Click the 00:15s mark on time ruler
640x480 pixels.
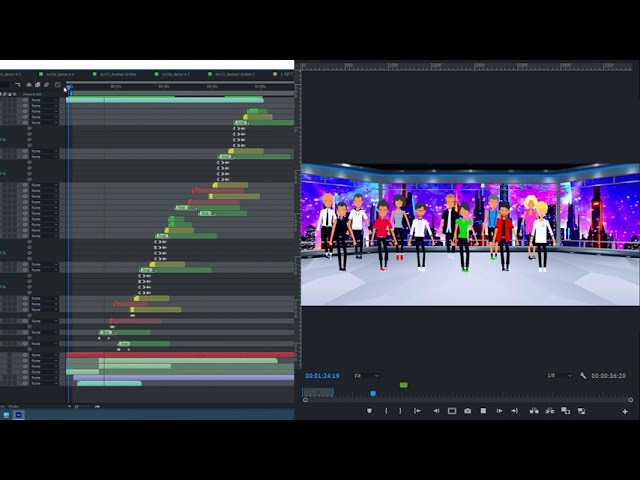pyautogui.click(x=116, y=87)
